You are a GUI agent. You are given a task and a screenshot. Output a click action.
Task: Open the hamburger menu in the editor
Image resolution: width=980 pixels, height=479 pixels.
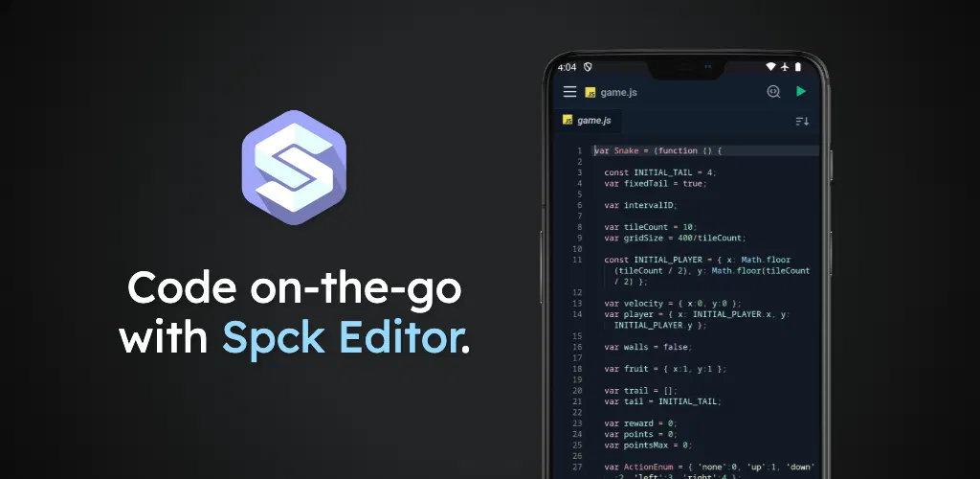569,92
